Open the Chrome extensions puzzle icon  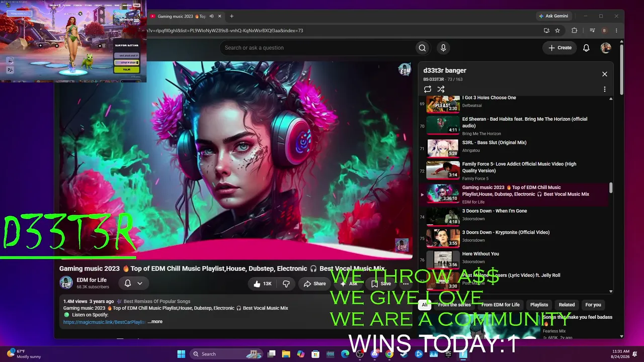click(x=575, y=31)
